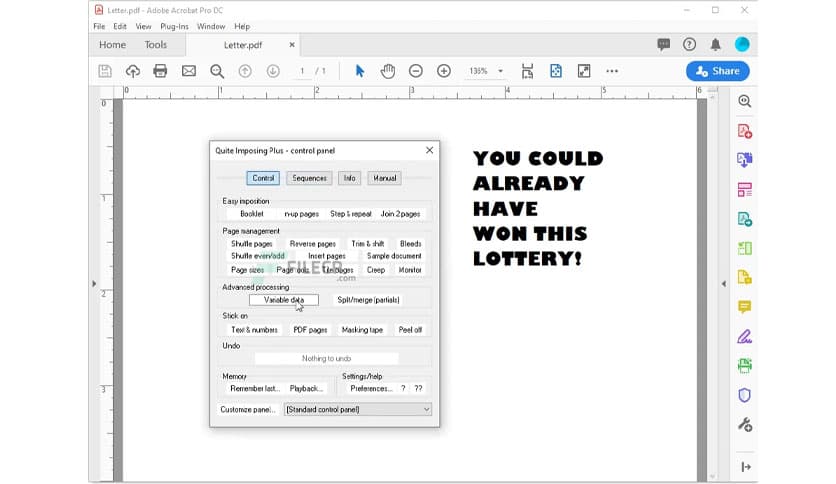
Task: Open the Help question mark icon
Action: click(689, 44)
